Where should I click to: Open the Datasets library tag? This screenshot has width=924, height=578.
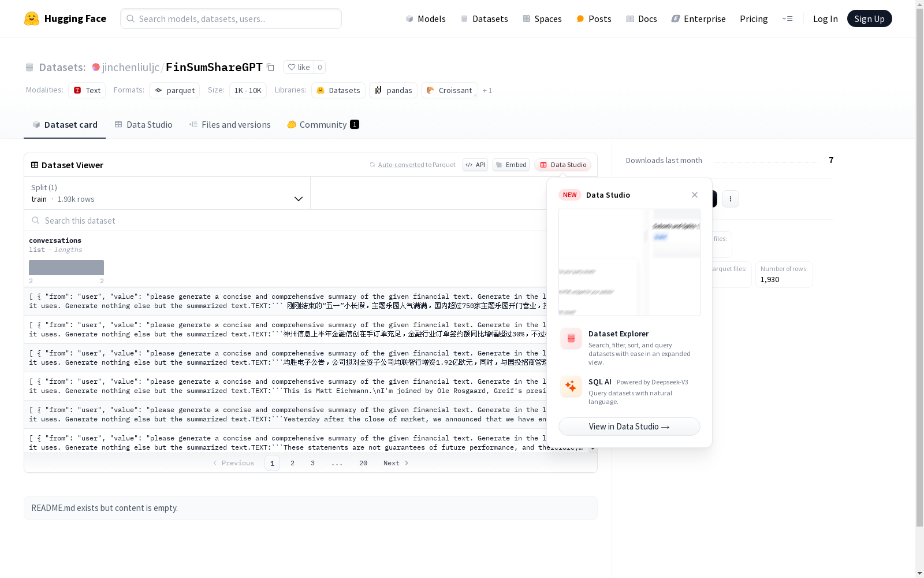tap(338, 90)
